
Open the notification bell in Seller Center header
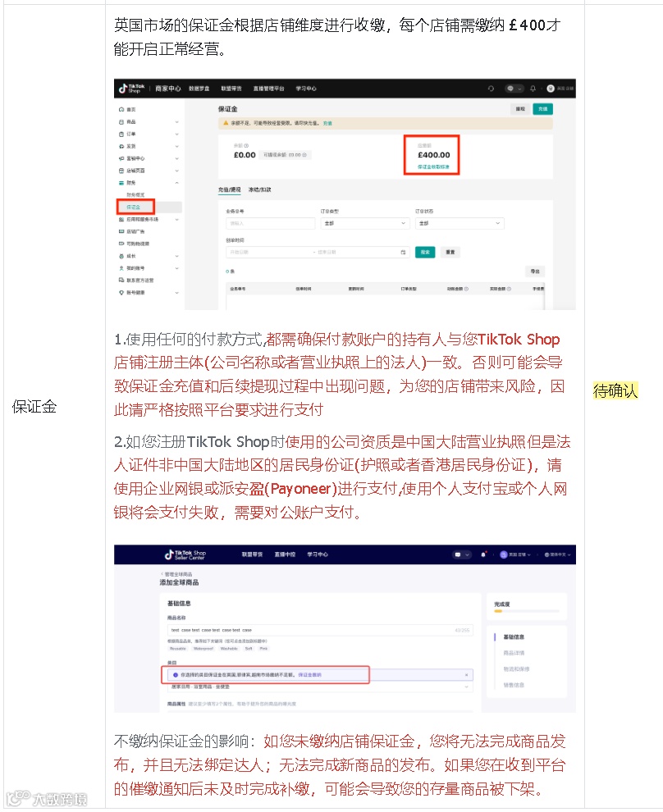pos(483,554)
